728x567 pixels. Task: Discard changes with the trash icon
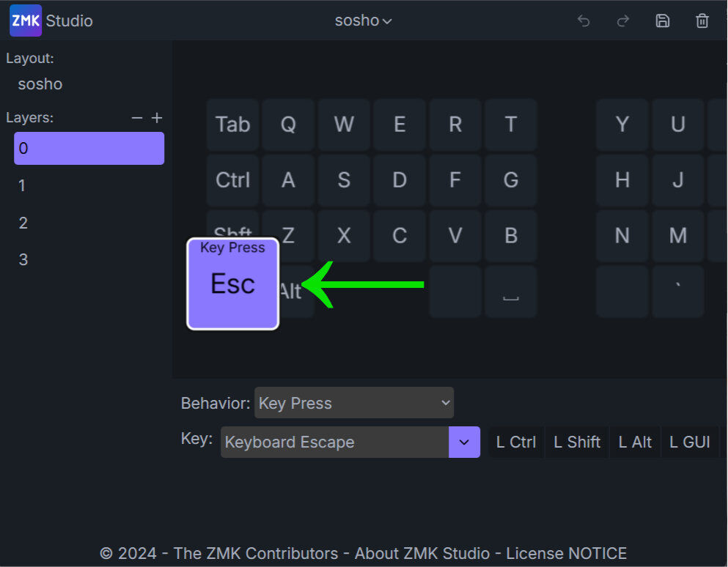(x=702, y=21)
